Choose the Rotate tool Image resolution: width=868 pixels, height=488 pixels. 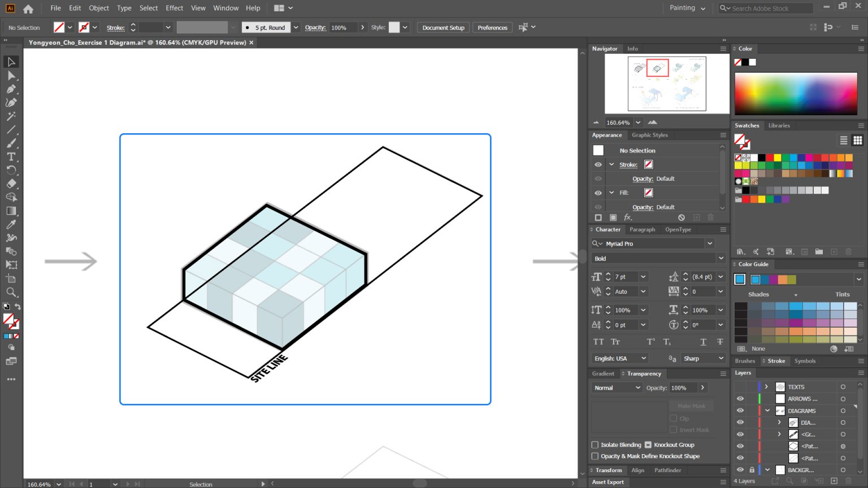[x=11, y=170]
